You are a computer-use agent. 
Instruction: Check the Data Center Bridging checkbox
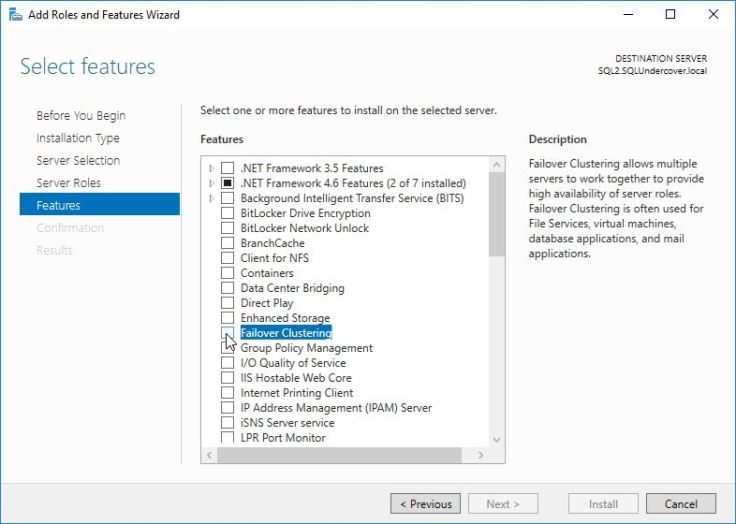(227, 288)
